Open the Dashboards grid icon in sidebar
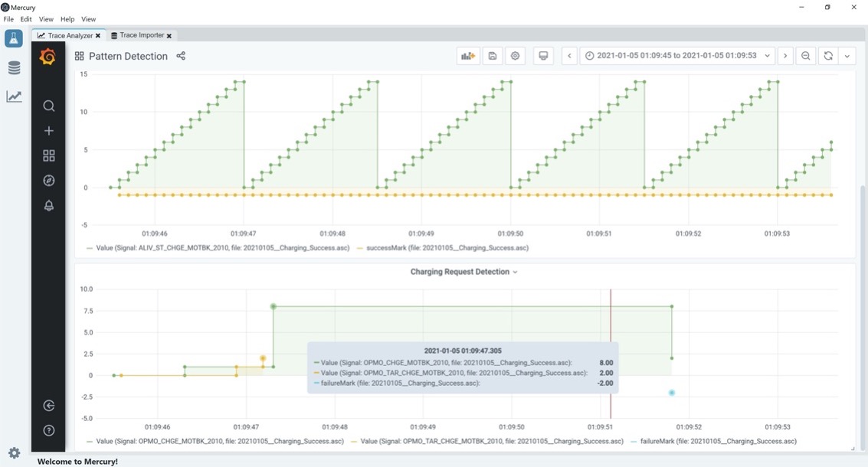Viewport: 868px width, 467px height. (49, 156)
